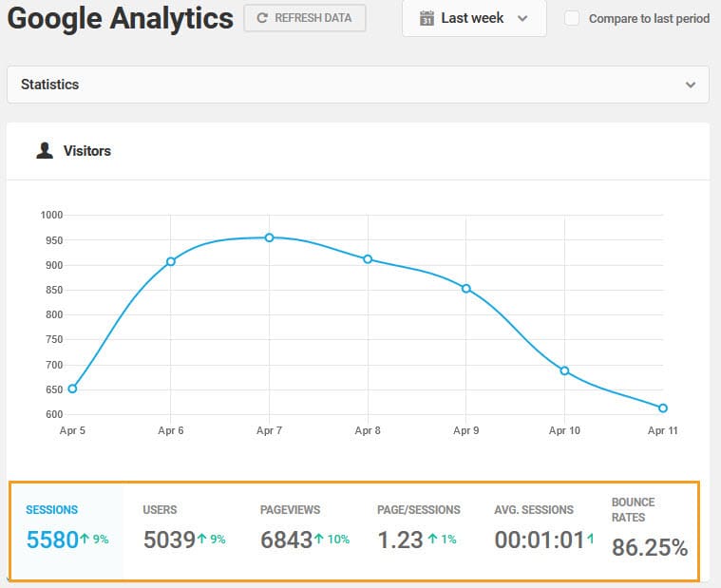Click the refresh arrow icon
Viewport: 721px width, 588px height.
[x=262, y=18]
